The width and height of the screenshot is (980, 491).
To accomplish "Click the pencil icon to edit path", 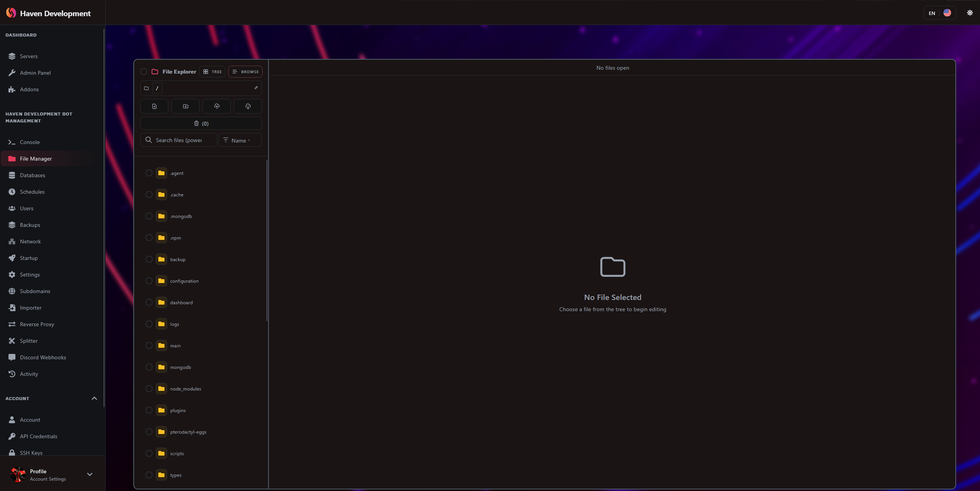I will (256, 88).
